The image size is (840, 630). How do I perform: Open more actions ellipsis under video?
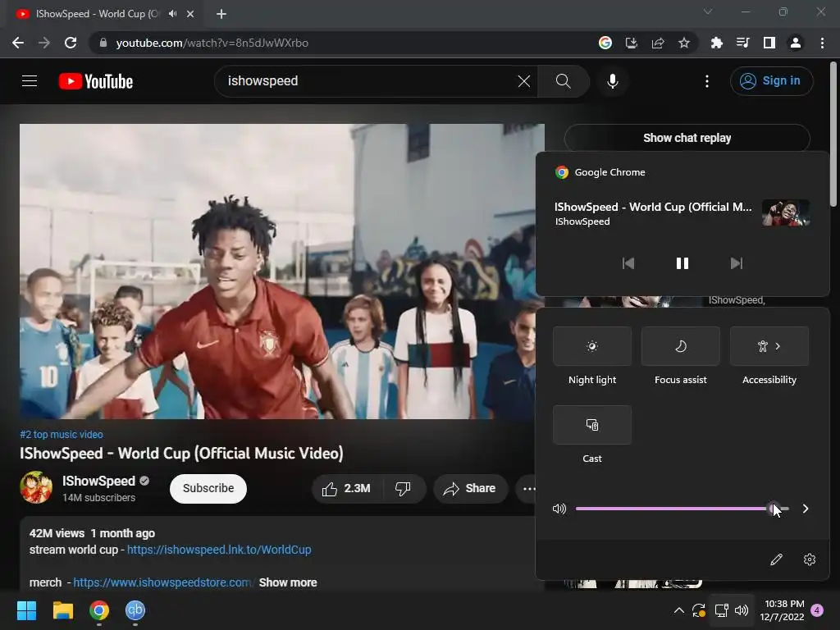click(529, 489)
